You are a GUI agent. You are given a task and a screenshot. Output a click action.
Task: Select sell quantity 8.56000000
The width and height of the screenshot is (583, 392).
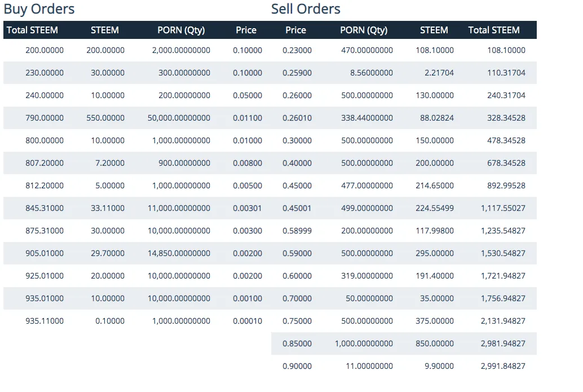coord(372,73)
